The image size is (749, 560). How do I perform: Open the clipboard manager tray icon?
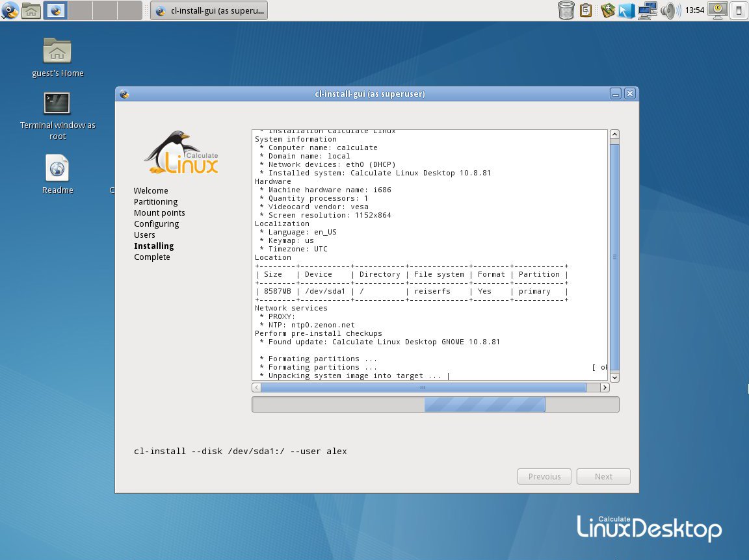[586, 10]
